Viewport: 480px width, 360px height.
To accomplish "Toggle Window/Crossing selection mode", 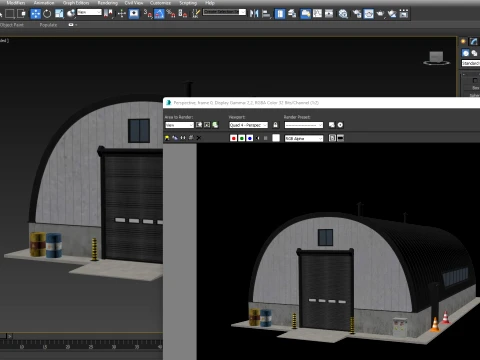I will [21, 14].
